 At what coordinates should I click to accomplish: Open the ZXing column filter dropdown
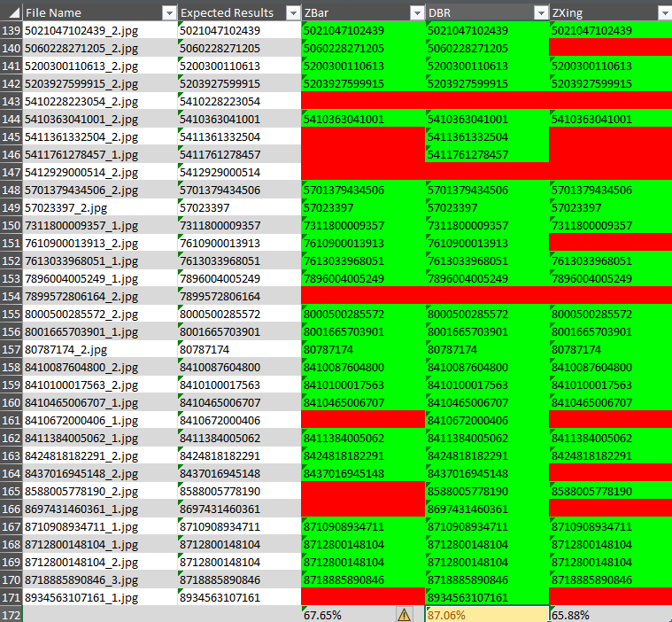click(664, 12)
